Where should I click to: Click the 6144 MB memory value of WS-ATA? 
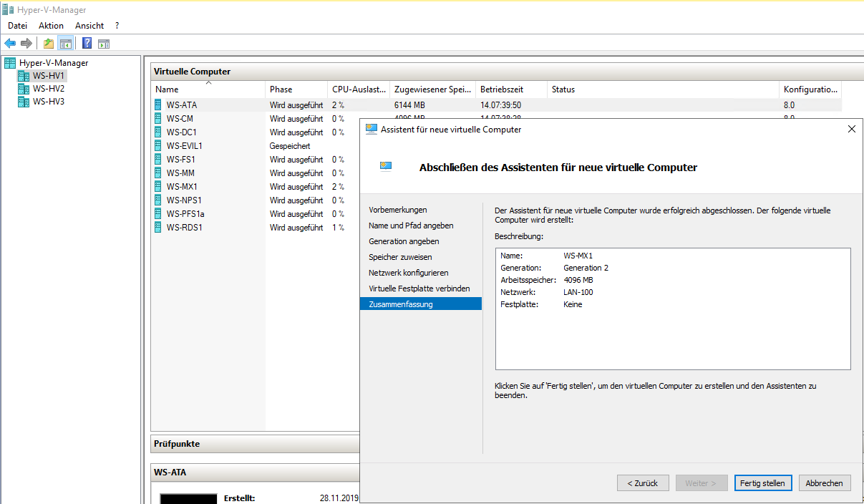coord(409,105)
